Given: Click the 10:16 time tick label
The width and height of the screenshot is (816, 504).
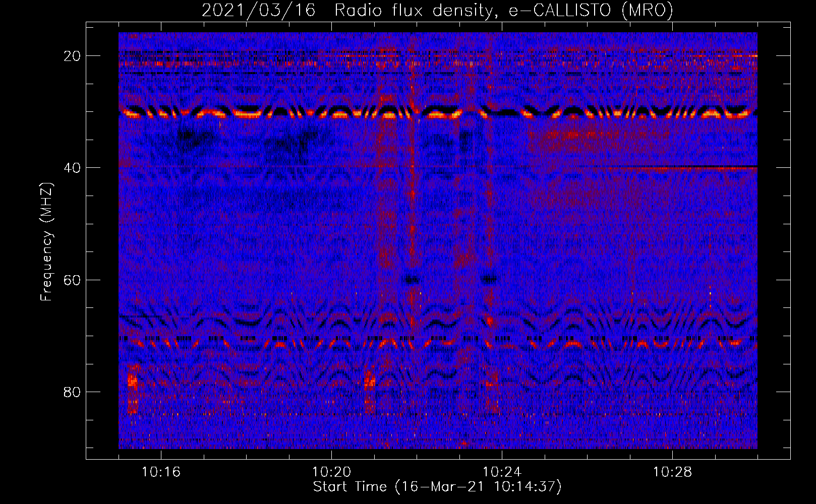Looking at the screenshot, I should pos(161,472).
